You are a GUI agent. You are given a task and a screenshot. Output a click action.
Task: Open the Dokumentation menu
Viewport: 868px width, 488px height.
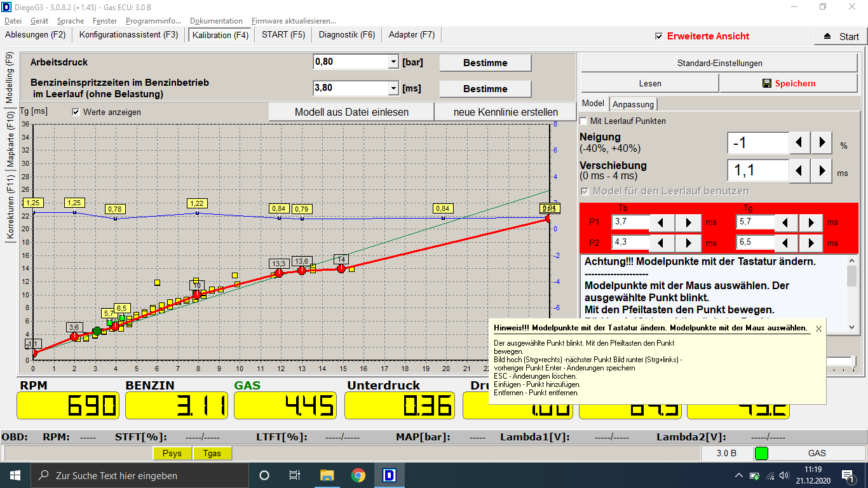click(x=216, y=21)
